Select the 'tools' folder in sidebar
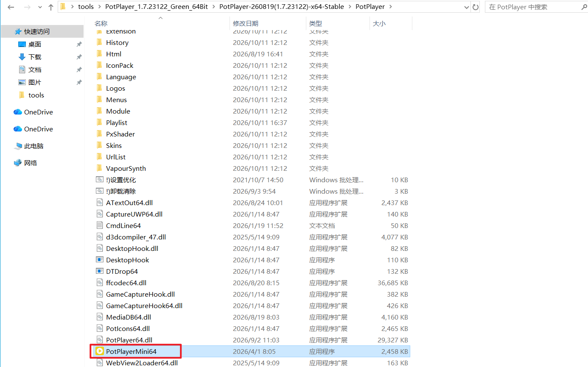 click(x=36, y=95)
